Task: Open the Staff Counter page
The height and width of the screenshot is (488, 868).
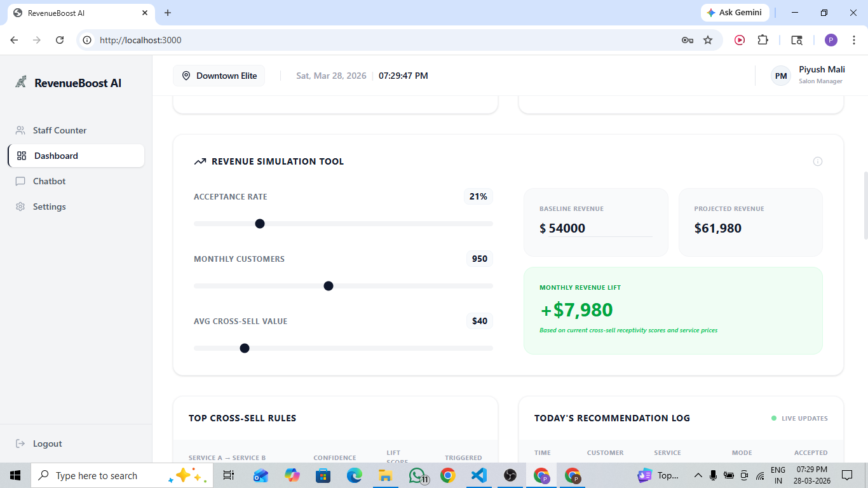Action: pos(76,130)
